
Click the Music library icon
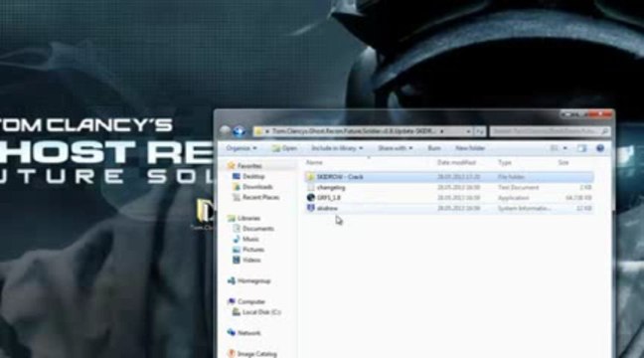coord(237,239)
